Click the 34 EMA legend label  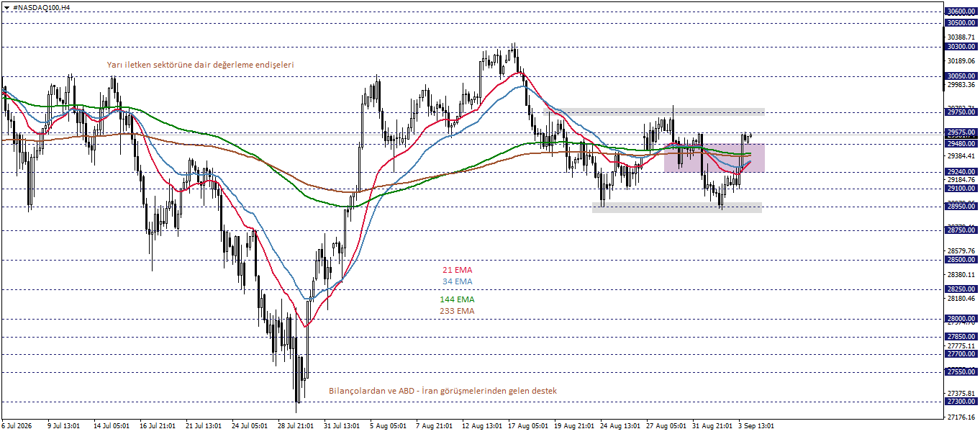pos(458,281)
